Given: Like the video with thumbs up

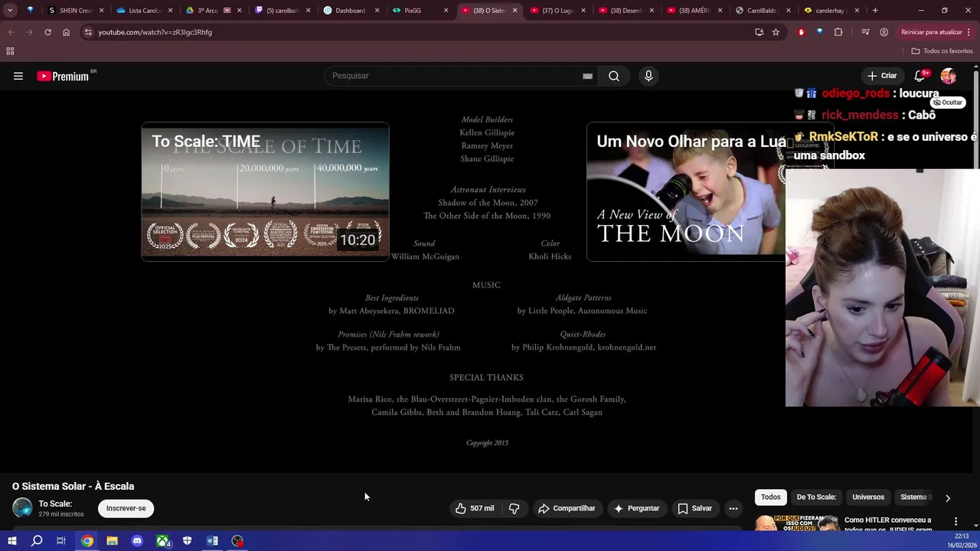Looking at the screenshot, I should (x=475, y=508).
